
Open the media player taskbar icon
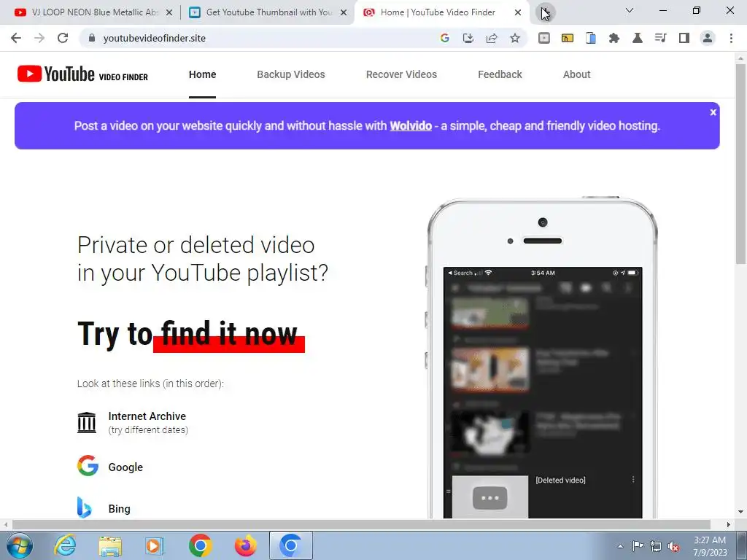coord(155,545)
